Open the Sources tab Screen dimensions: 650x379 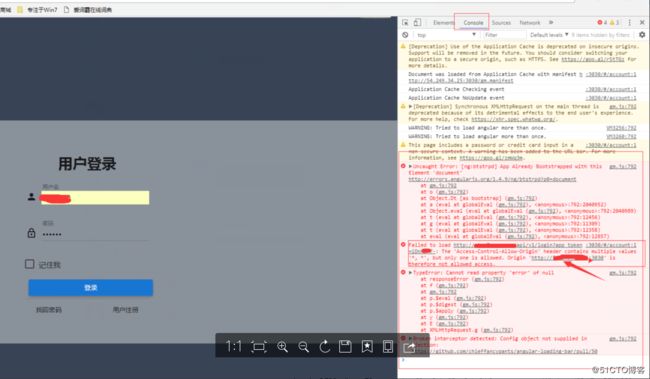tap(501, 23)
